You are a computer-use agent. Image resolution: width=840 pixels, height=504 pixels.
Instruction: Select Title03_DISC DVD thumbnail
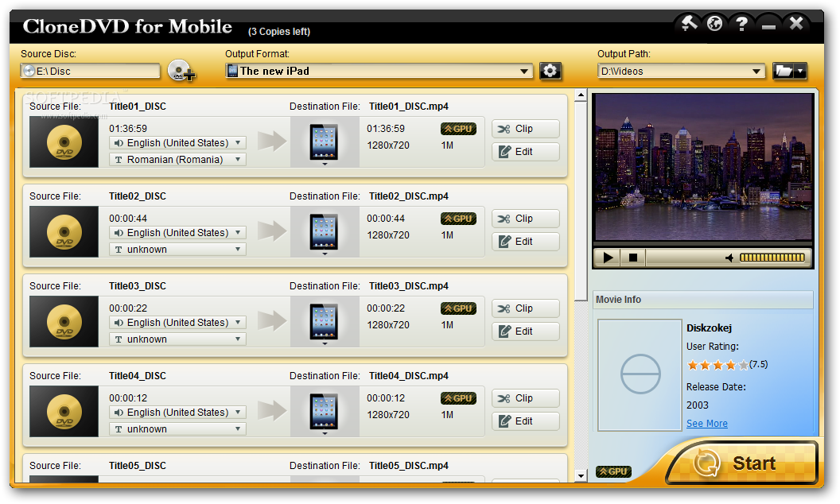coord(64,323)
